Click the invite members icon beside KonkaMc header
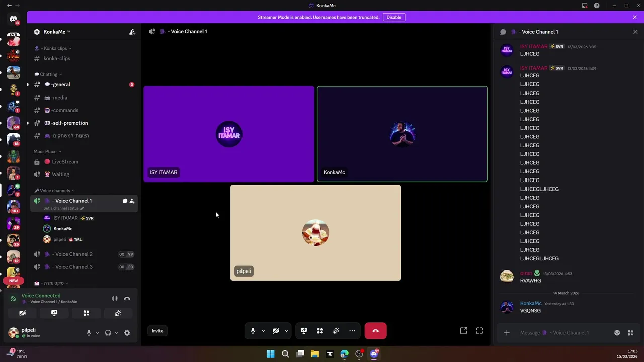Viewport: 644px width, 362px height. tap(132, 32)
